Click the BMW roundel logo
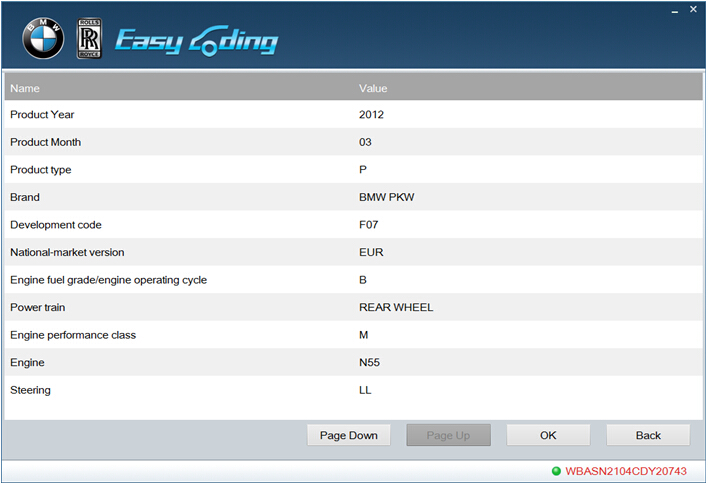708x483 pixels. pos(43,38)
